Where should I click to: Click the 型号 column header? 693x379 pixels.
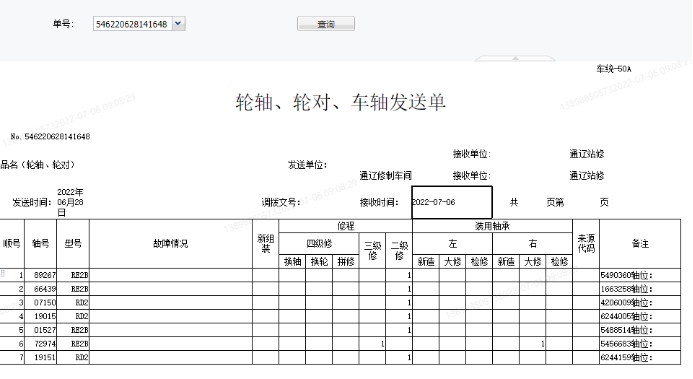point(73,243)
